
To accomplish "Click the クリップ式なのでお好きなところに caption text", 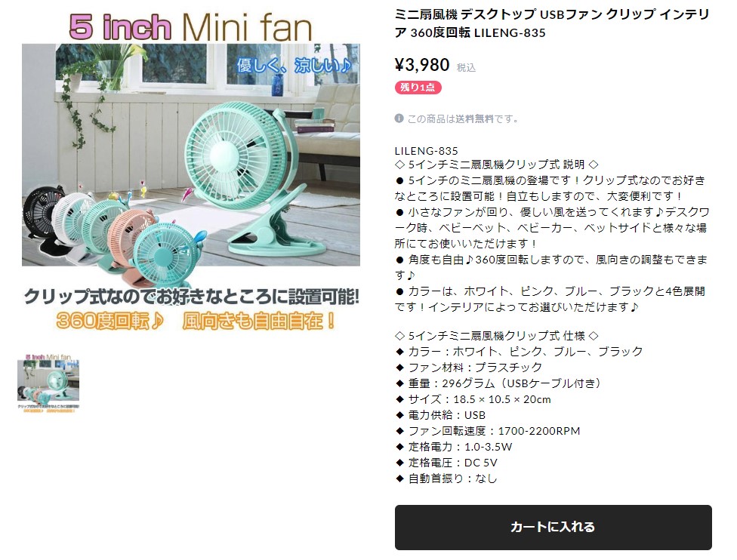I will click(x=155, y=297).
